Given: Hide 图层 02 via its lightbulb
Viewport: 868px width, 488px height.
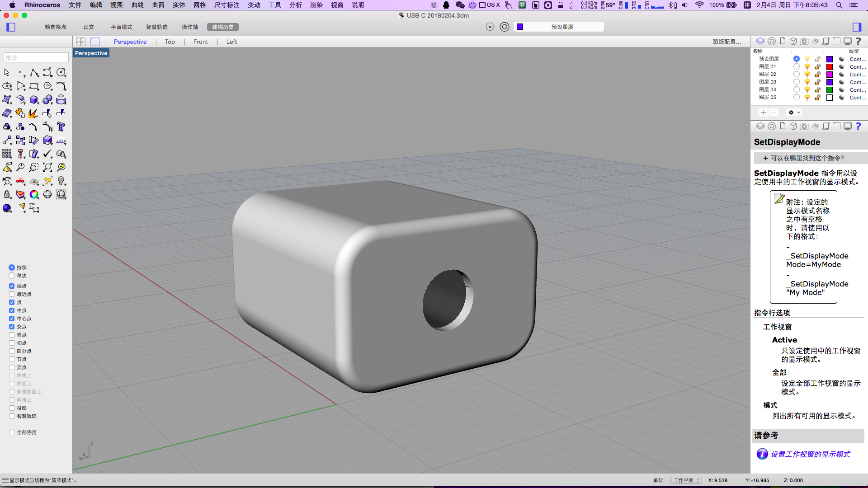Looking at the screenshot, I should pyautogui.click(x=807, y=75).
